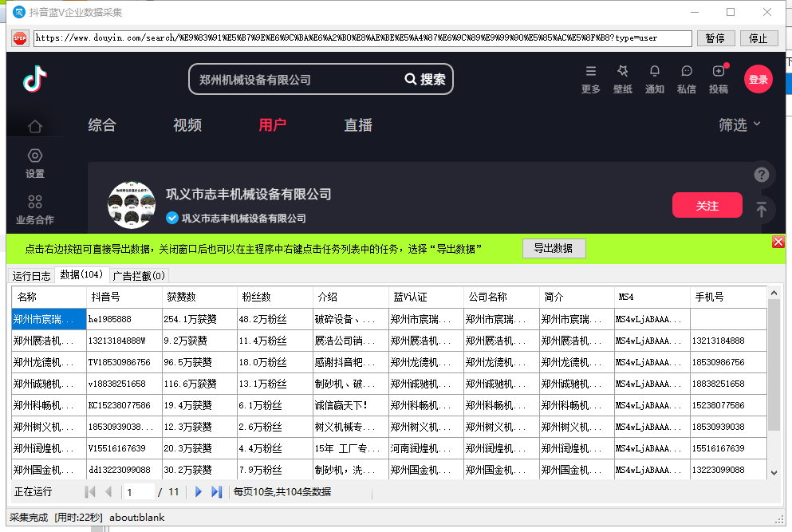Select cell V15516167639

tap(124, 448)
